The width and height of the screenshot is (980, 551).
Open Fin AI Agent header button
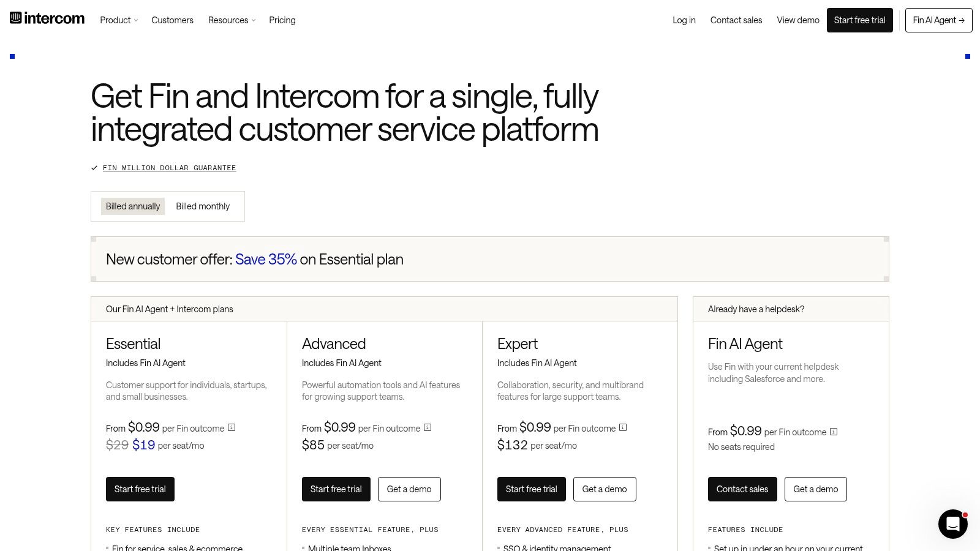[939, 20]
